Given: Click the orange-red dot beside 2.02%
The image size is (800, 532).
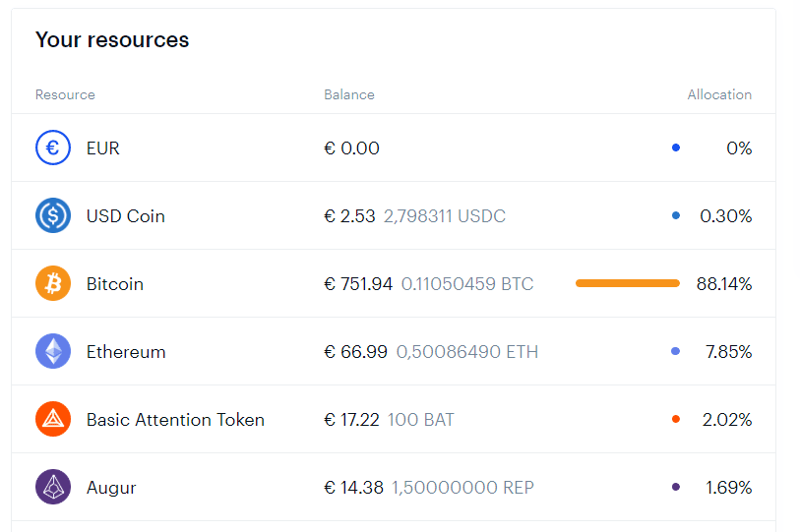Looking at the screenshot, I should click(x=676, y=419).
